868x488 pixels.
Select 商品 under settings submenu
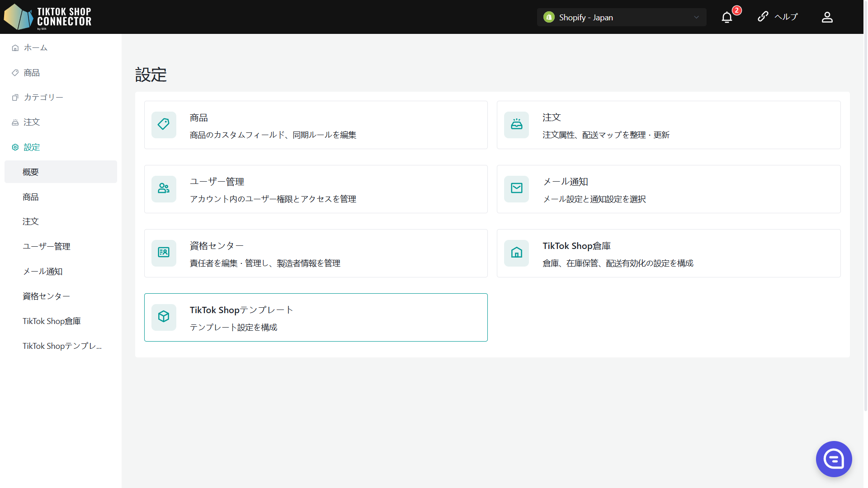(61, 197)
